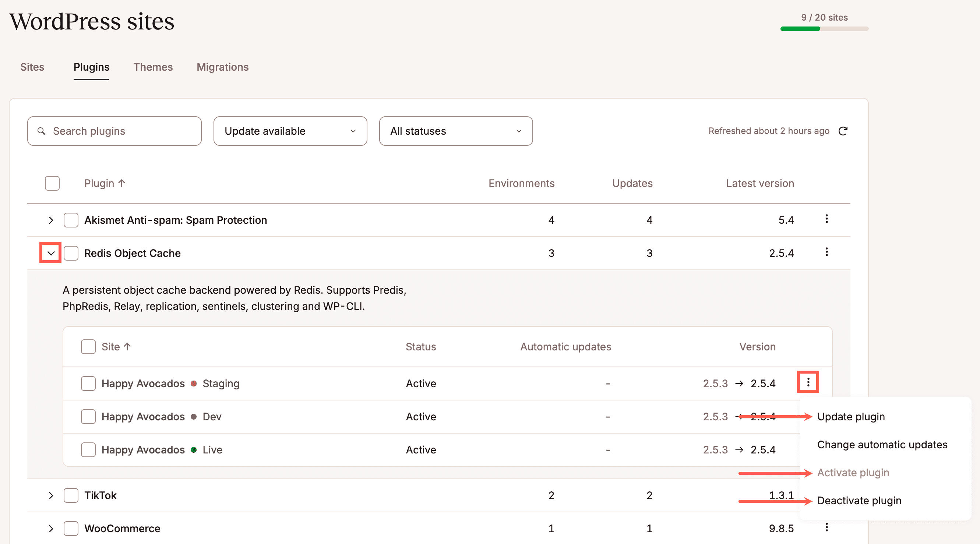Open the Update available filter dropdown
This screenshot has width=980, height=544.
289,131
